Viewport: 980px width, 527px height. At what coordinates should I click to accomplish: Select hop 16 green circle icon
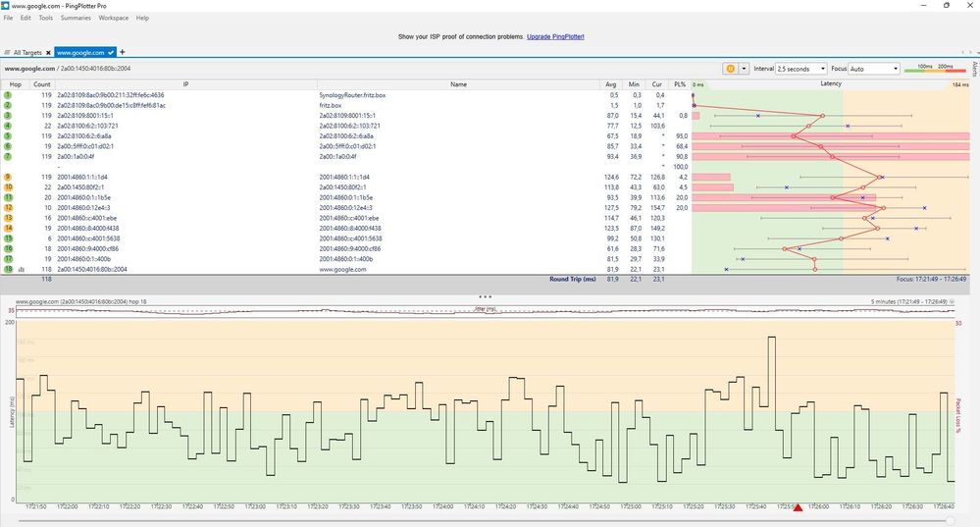tap(8, 249)
